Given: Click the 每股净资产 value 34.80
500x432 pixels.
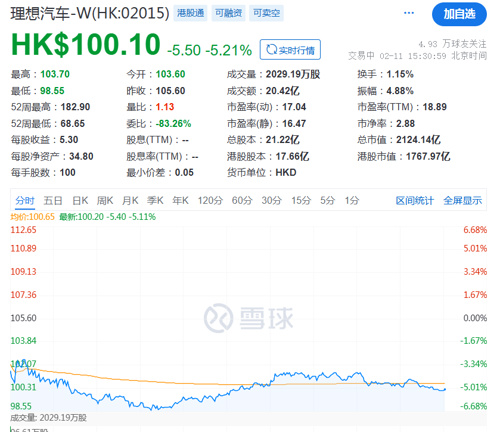Looking at the screenshot, I should pos(81,156).
